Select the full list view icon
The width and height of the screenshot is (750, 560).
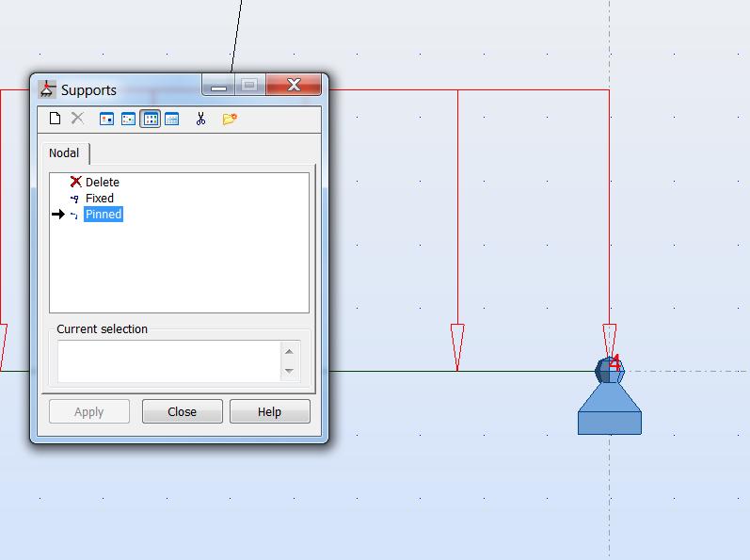coord(171,119)
